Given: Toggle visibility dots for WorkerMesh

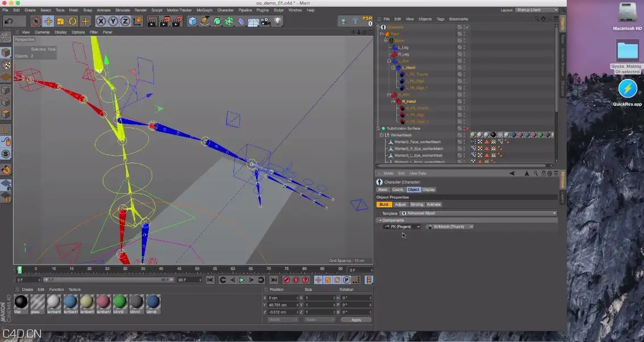Looking at the screenshot, I should point(465,135).
